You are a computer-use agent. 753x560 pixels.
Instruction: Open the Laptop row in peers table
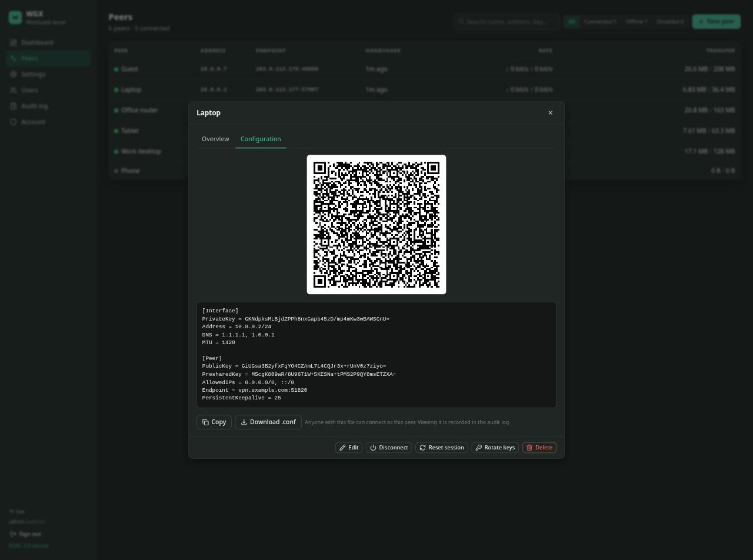click(424, 89)
